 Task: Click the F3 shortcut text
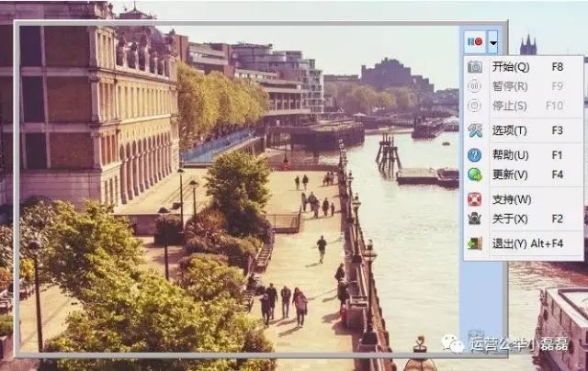point(558,130)
